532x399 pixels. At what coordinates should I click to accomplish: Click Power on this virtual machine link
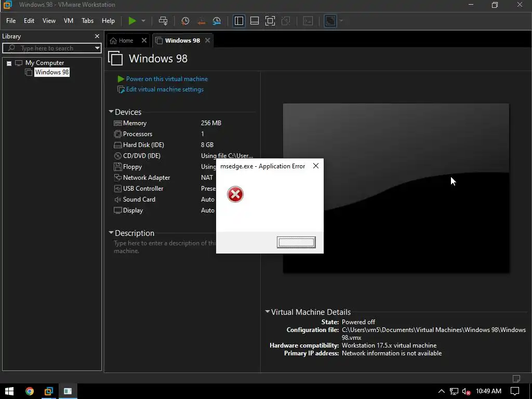[x=167, y=79]
